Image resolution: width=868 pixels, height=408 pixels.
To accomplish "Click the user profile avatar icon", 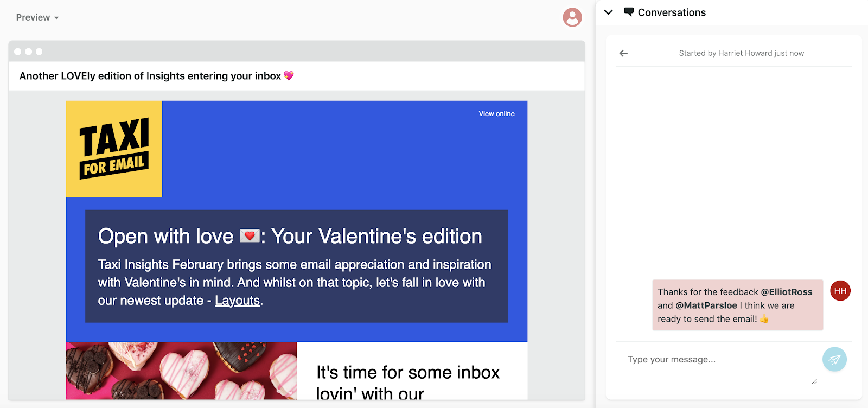I will point(572,17).
